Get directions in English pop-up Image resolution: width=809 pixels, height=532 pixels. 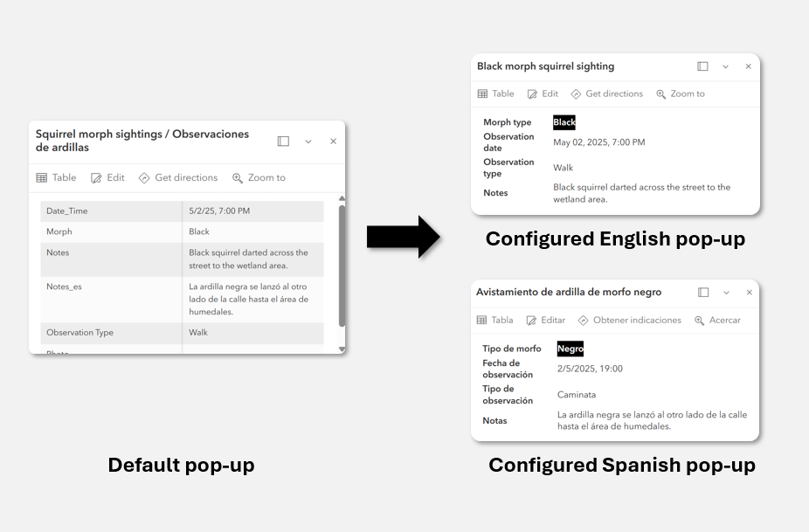[x=607, y=93]
